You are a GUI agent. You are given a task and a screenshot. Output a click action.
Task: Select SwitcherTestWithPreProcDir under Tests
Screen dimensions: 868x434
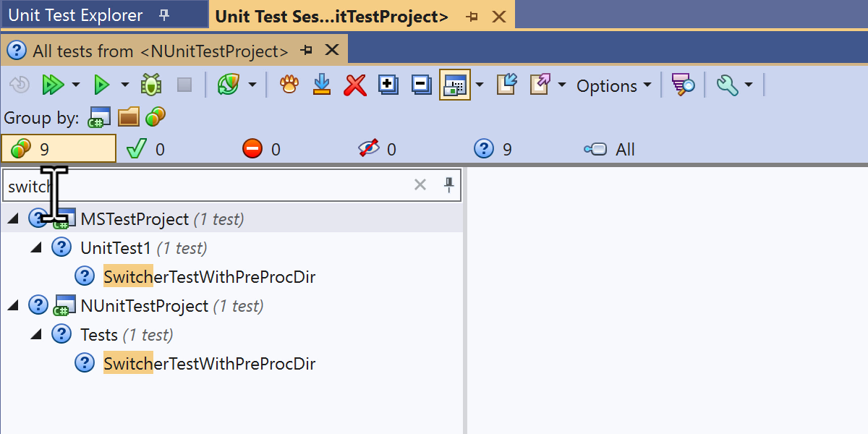click(209, 363)
